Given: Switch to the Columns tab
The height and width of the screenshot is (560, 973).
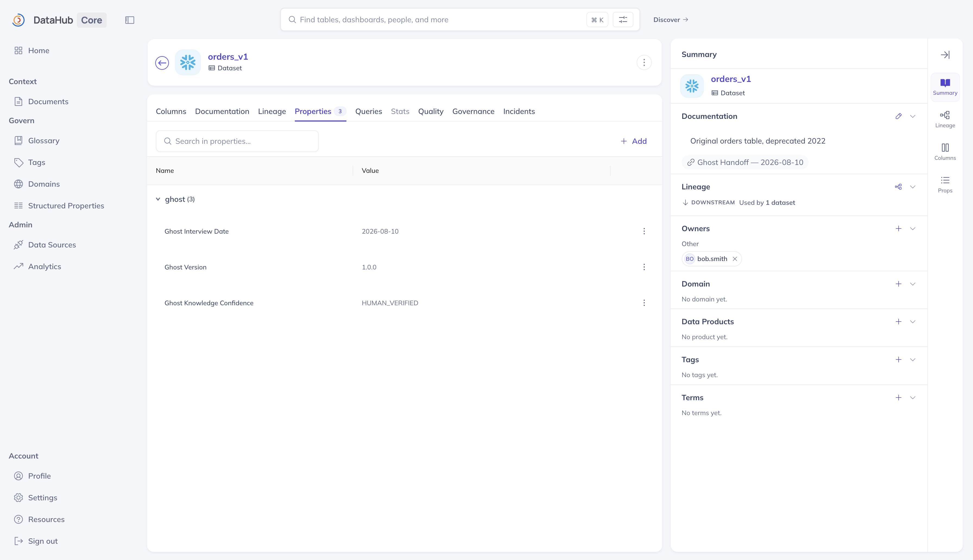Looking at the screenshot, I should click(x=171, y=111).
